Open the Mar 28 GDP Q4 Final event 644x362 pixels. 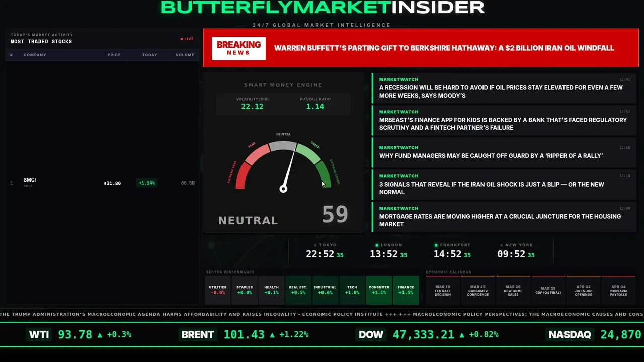point(548,290)
